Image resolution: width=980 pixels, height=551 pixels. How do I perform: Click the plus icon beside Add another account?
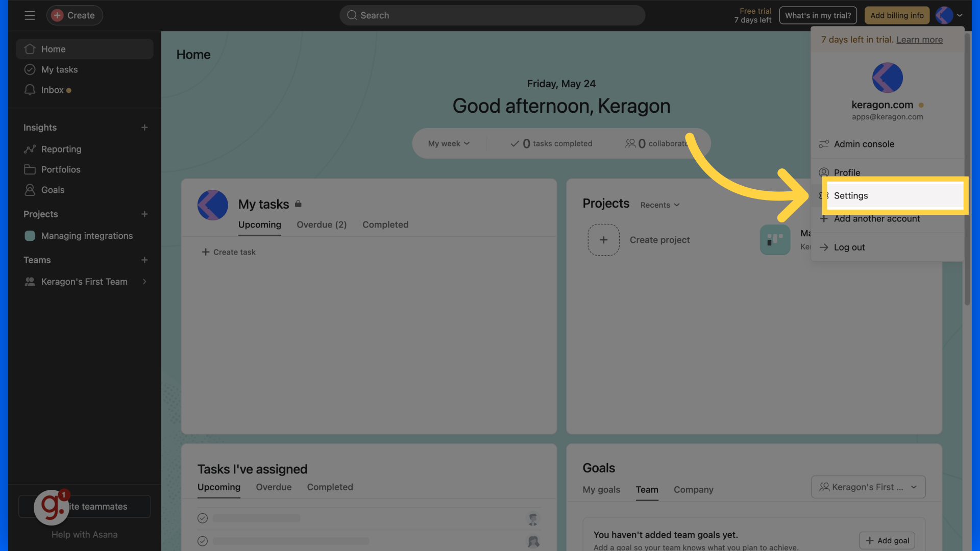coord(823,218)
